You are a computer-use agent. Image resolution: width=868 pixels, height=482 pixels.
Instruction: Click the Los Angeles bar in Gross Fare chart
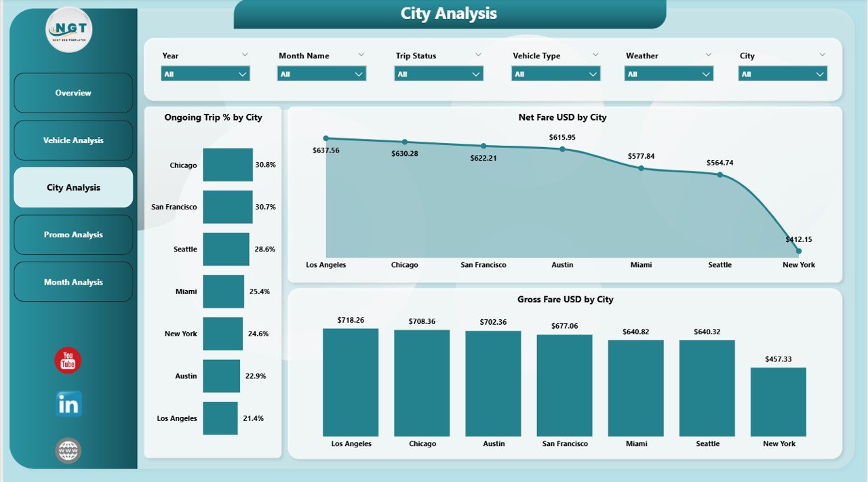tap(351, 382)
